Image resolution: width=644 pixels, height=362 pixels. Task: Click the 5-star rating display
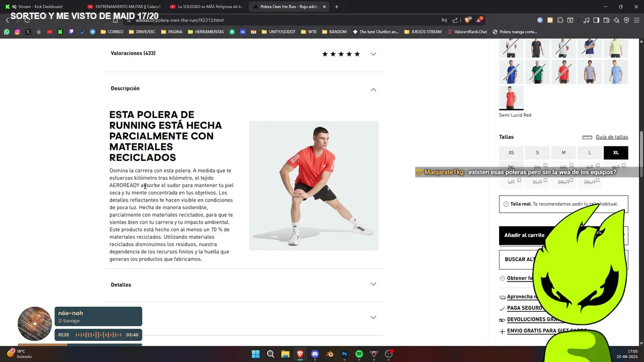341,54
